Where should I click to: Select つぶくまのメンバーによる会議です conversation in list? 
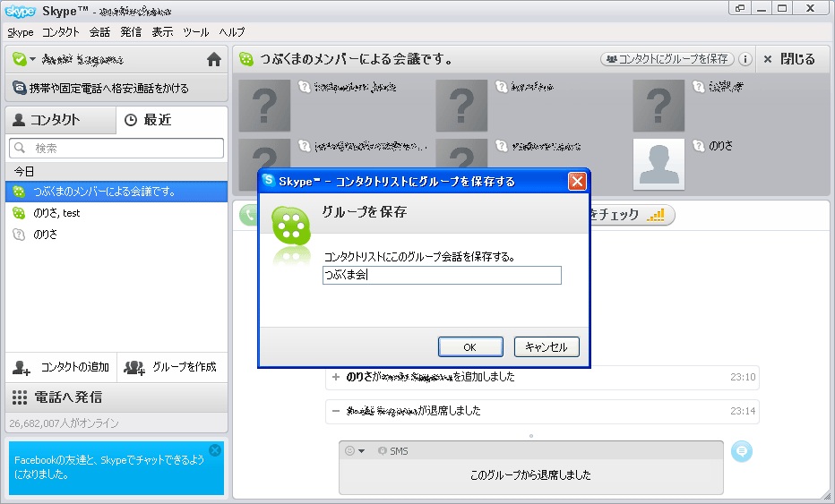116,192
